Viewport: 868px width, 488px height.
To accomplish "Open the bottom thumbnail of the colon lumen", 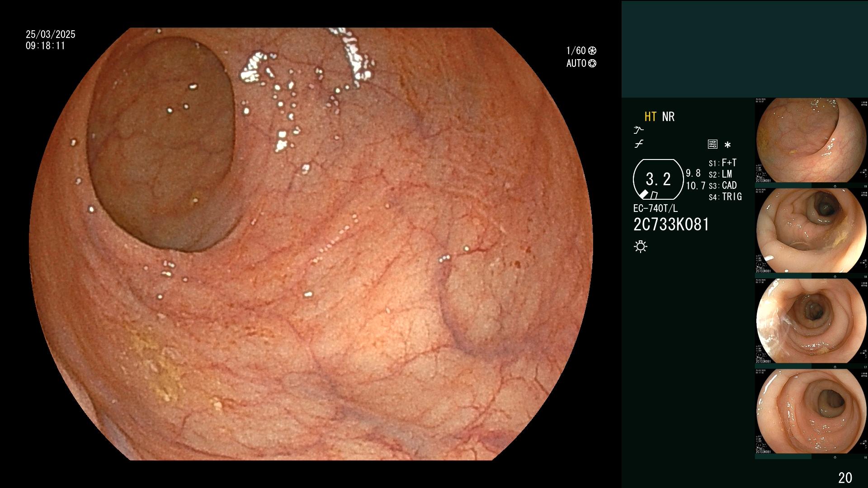I will pyautogui.click(x=811, y=412).
